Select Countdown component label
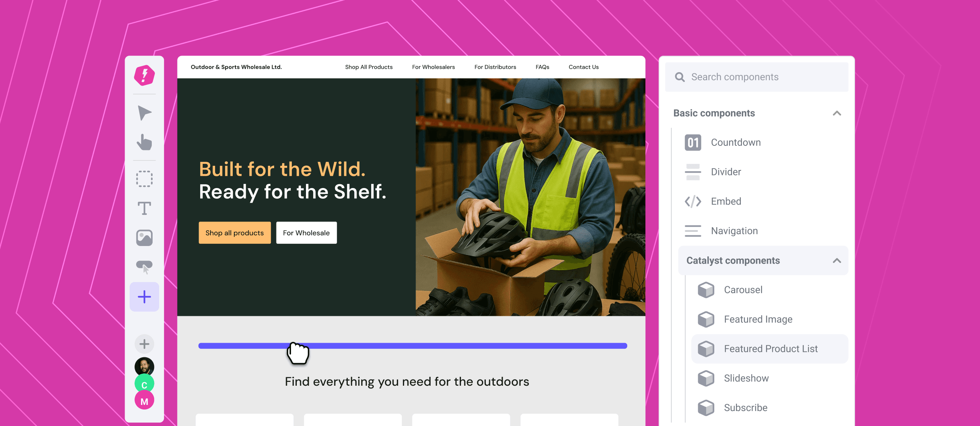The height and width of the screenshot is (426, 980). click(x=736, y=142)
